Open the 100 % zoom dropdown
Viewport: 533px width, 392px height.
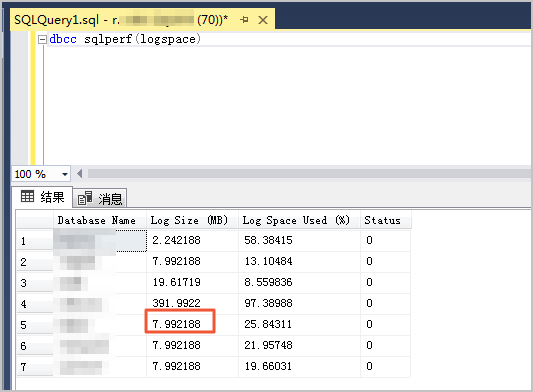65,174
